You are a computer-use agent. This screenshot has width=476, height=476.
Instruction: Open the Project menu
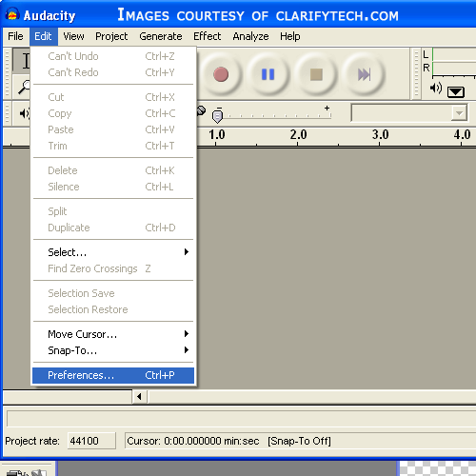pos(111,36)
